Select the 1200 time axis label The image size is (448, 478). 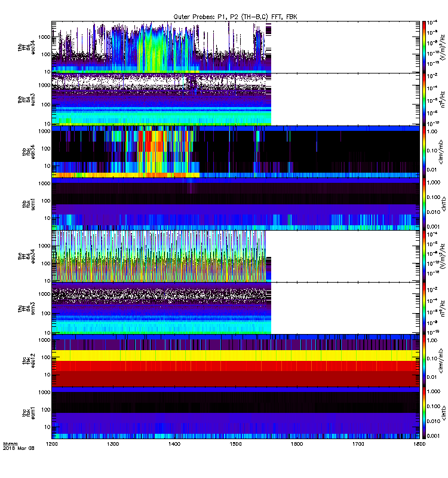tap(52, 444)
